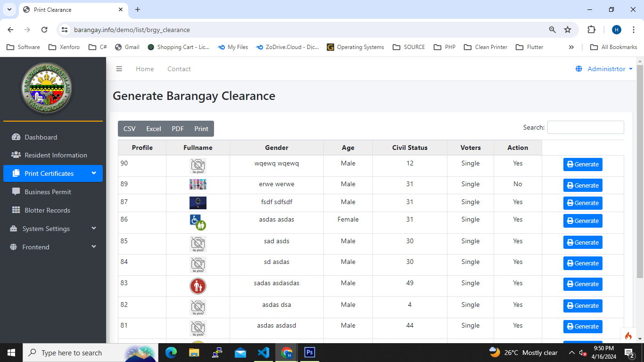Generate clearance for wqewq wqewq

(x=583, y=165)
